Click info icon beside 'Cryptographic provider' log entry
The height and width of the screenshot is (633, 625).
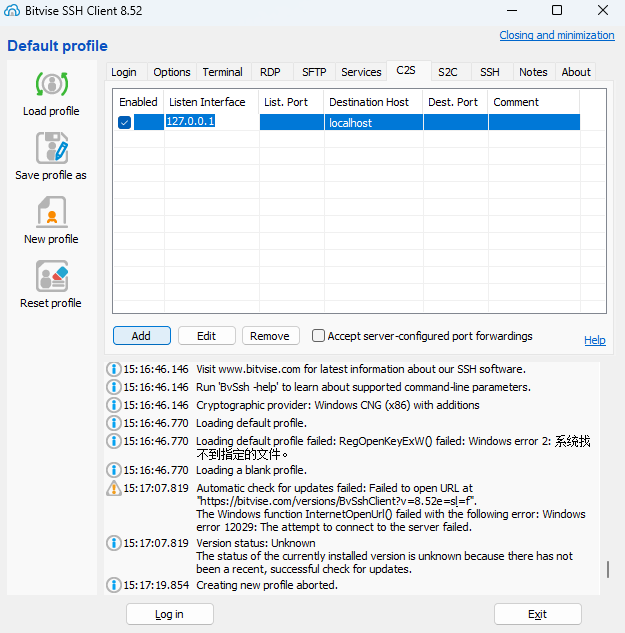[x=113, y=405]
